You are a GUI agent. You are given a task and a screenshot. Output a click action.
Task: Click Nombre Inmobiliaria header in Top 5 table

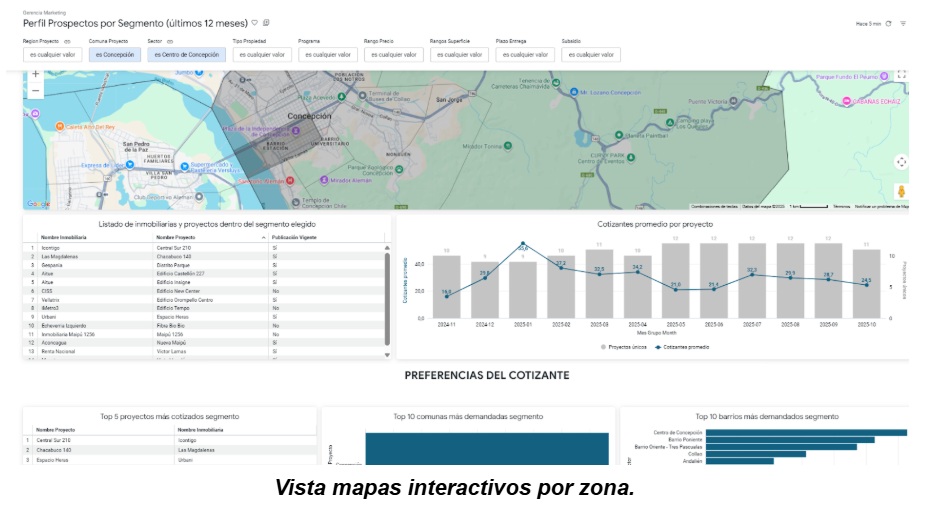(x=201, y=430)
